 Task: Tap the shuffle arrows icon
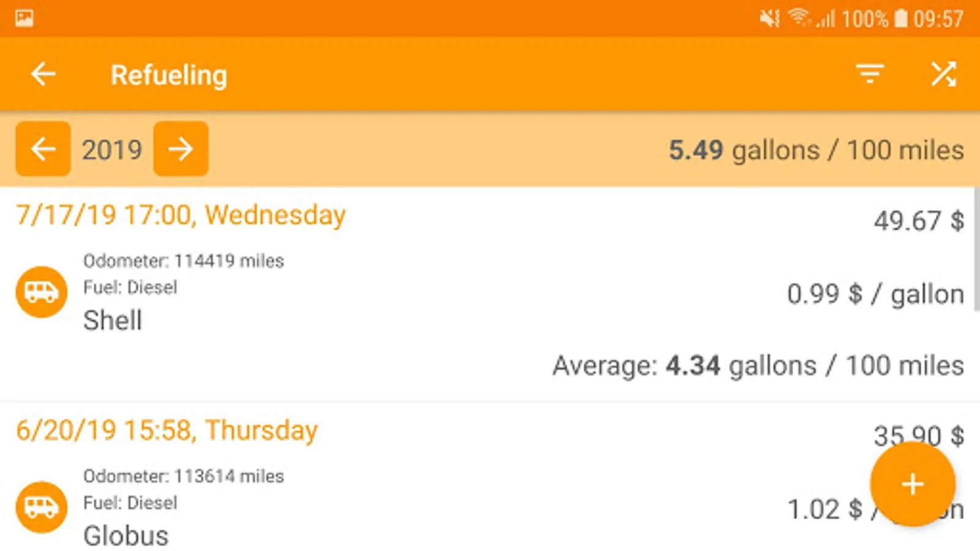point(943,74)
